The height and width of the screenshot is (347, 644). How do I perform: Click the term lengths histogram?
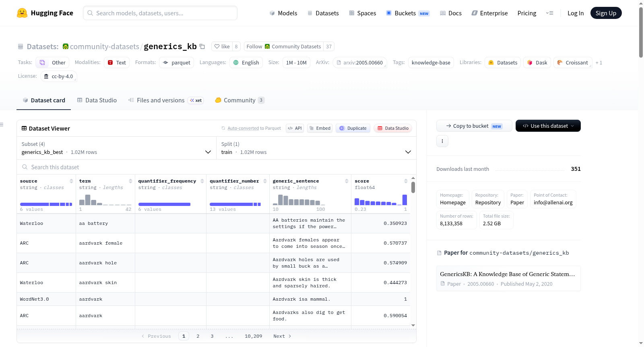[x=105, y=200]
